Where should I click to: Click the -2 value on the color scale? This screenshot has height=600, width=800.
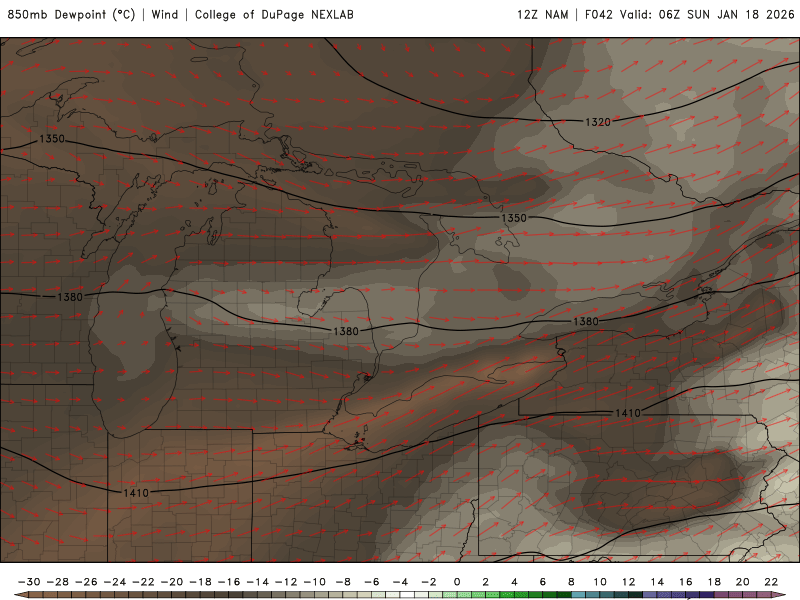tap(429, 582)
